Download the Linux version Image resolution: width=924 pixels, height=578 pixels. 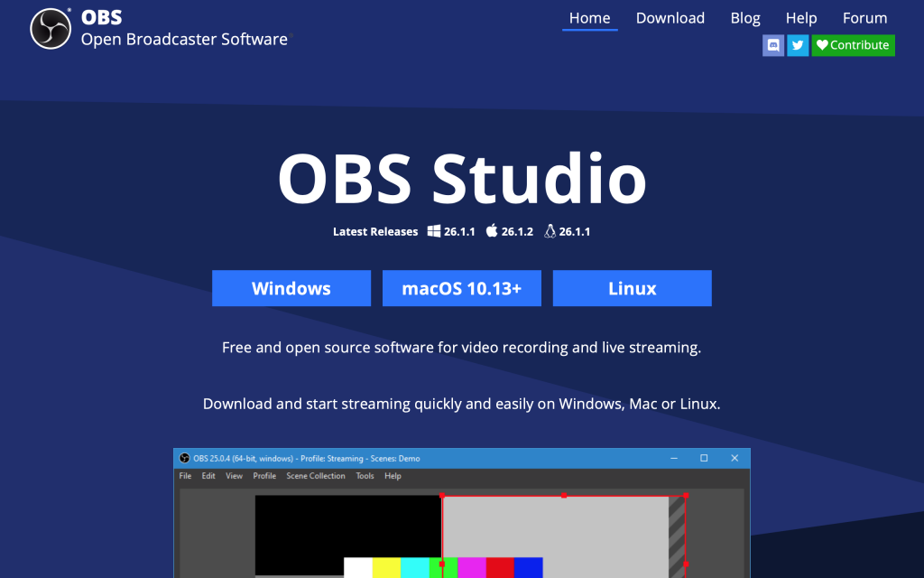(632, 288)
